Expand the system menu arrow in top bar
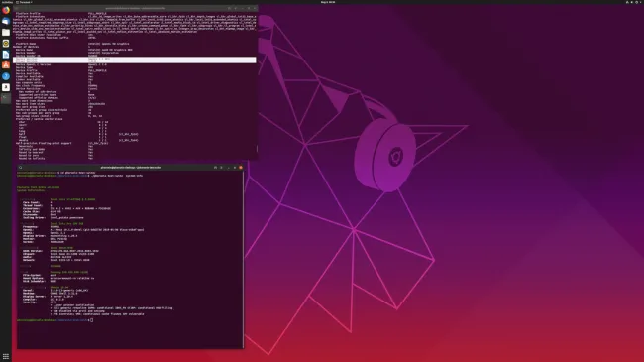Image resolution: width=644 pixels, height=362 pixels. 641,2
